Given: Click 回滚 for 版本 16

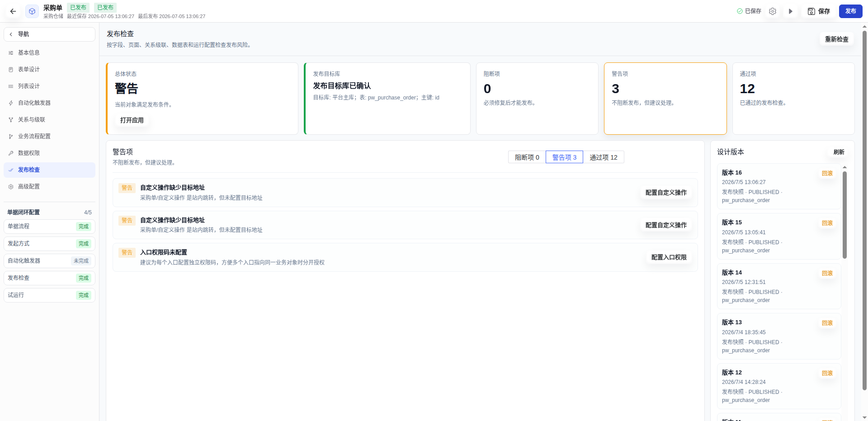Looking at the screenshot, I should [827, 174].
